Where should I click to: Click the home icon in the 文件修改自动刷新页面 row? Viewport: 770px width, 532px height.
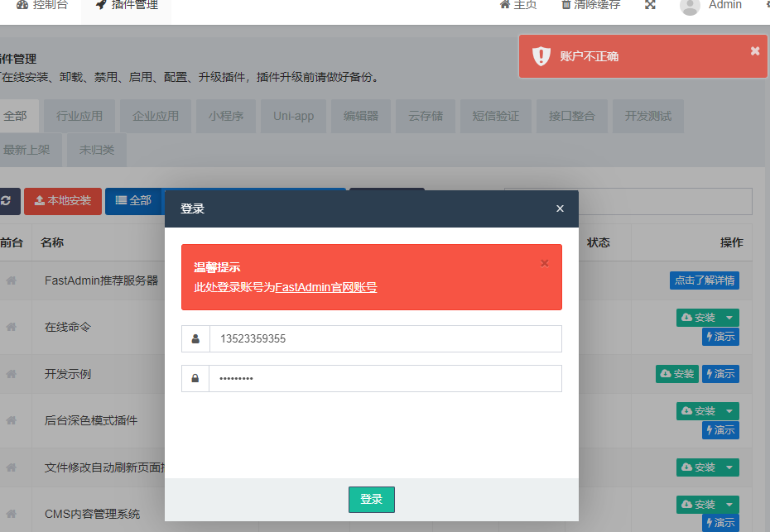[12, 467]
